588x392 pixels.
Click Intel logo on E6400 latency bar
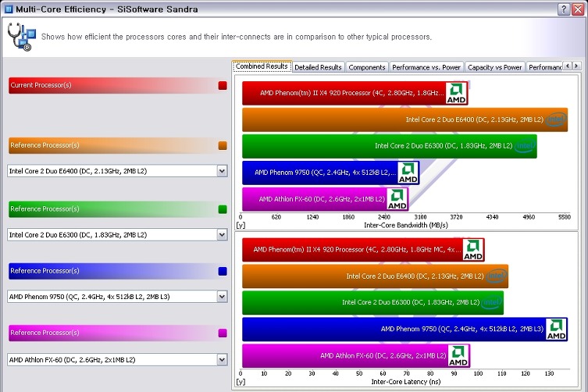(x=497, y=276)
